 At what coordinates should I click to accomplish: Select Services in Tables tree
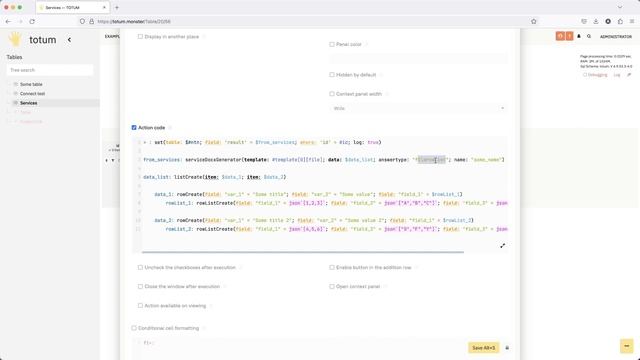point(29,103)
